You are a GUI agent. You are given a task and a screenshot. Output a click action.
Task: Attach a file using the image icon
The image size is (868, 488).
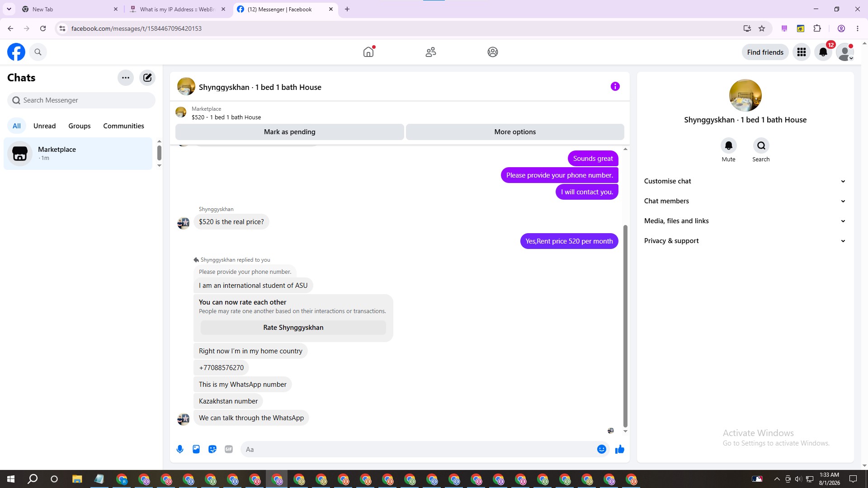(x=196, y=449)
